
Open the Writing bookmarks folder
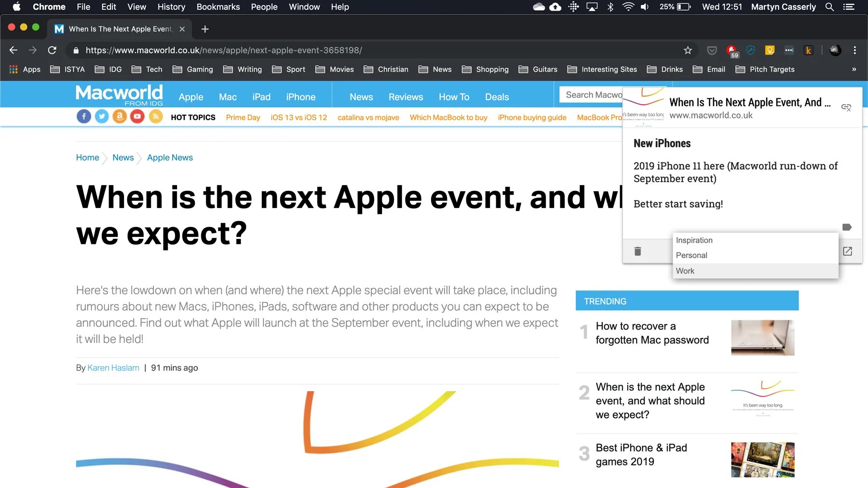[x=243, y=69]
